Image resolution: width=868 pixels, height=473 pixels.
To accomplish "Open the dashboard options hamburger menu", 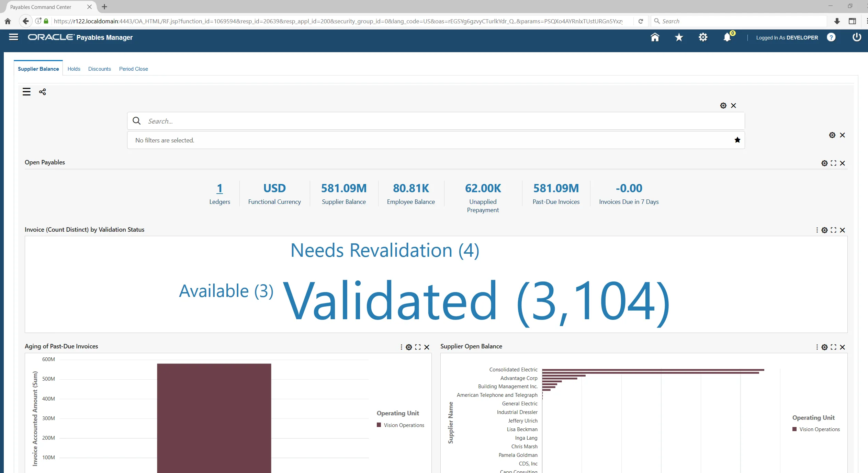I will (x=26, y=92).
